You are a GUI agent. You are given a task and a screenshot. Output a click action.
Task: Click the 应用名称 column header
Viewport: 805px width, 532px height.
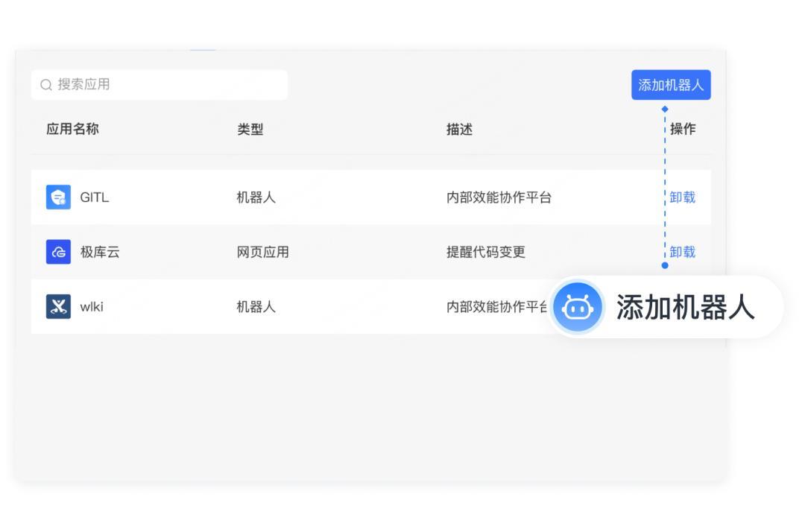(x=72, y=129)
